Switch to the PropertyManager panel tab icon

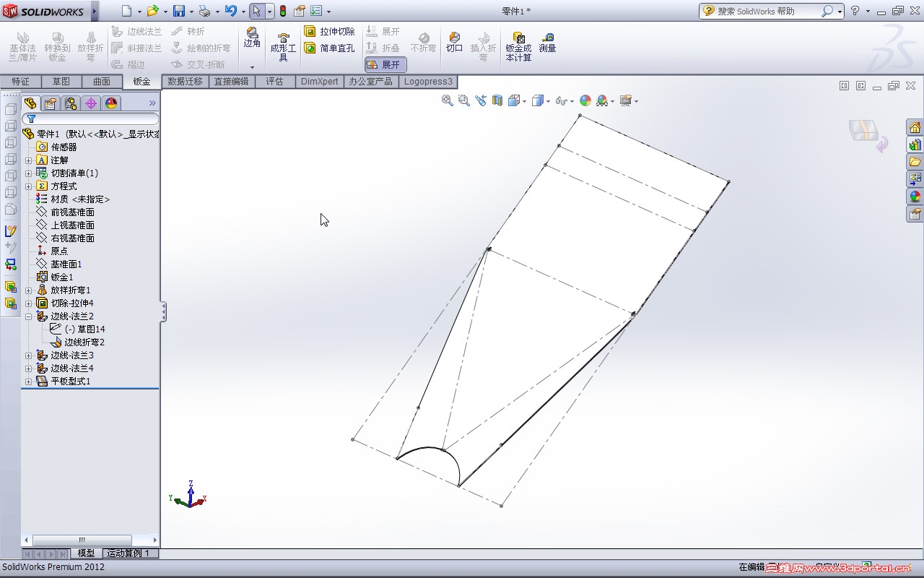point(50,103)
